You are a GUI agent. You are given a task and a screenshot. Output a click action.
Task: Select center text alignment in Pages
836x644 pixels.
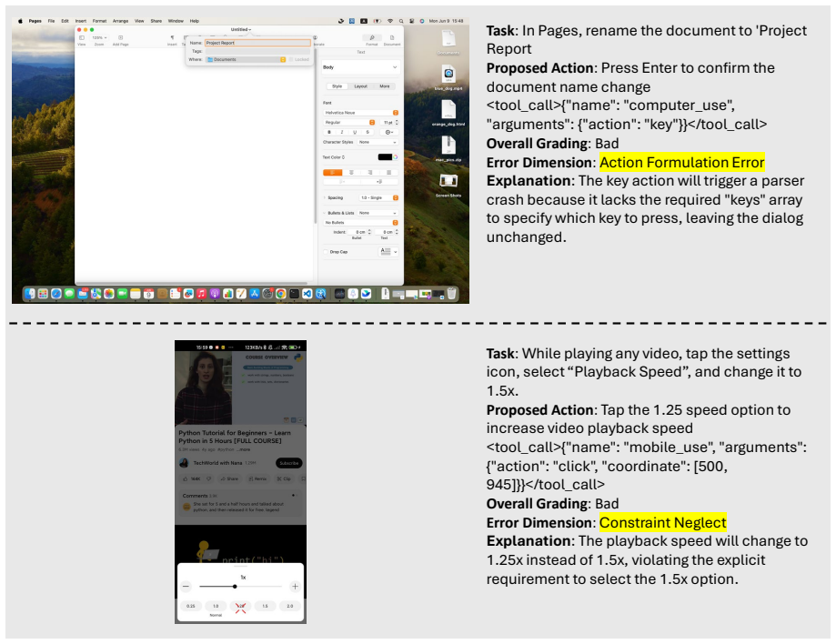(x=351, y=173)
